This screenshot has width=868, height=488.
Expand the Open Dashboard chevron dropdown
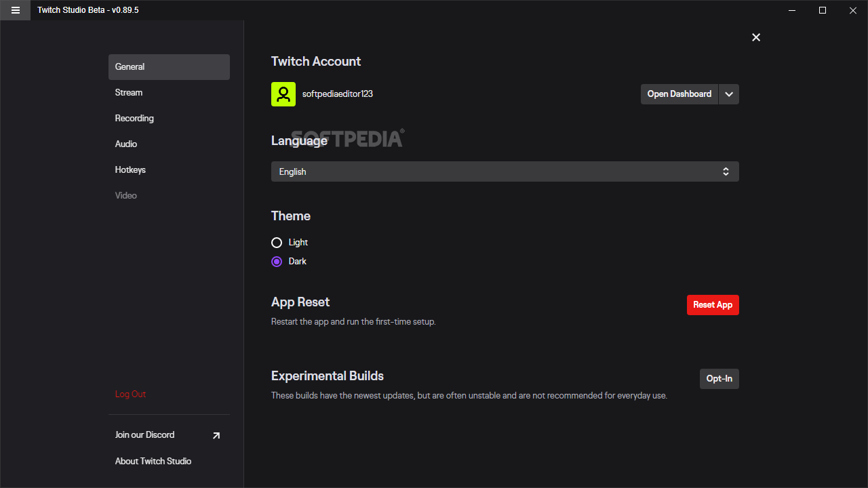[729, 94]
